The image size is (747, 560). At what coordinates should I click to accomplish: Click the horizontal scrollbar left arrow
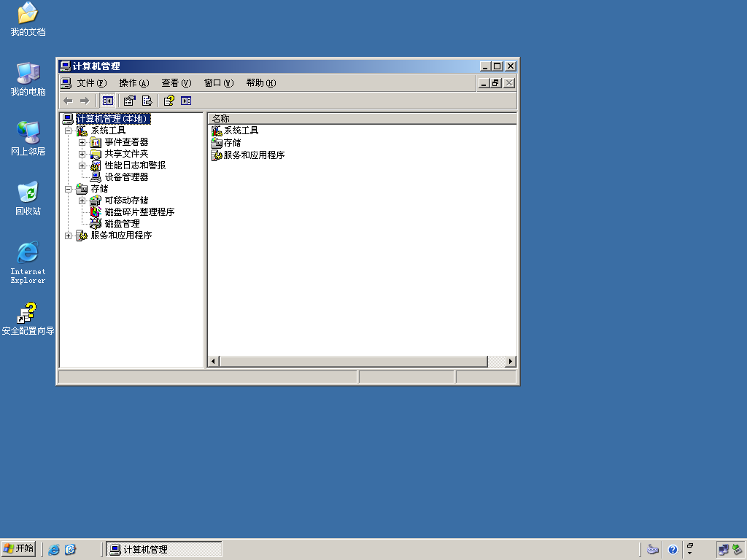(x=214, y=362)
